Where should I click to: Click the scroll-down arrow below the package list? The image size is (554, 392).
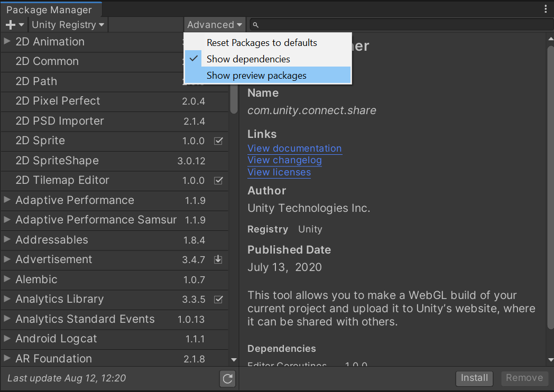pos(233,359)
